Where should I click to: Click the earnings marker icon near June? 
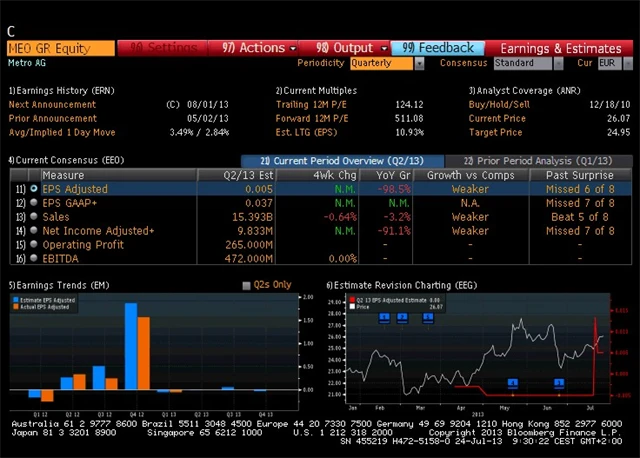(559, 383)
